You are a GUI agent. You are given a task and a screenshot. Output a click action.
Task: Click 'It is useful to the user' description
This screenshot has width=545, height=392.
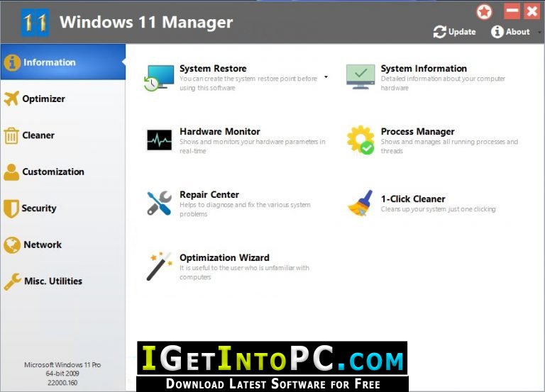click(x=244, y=272)
